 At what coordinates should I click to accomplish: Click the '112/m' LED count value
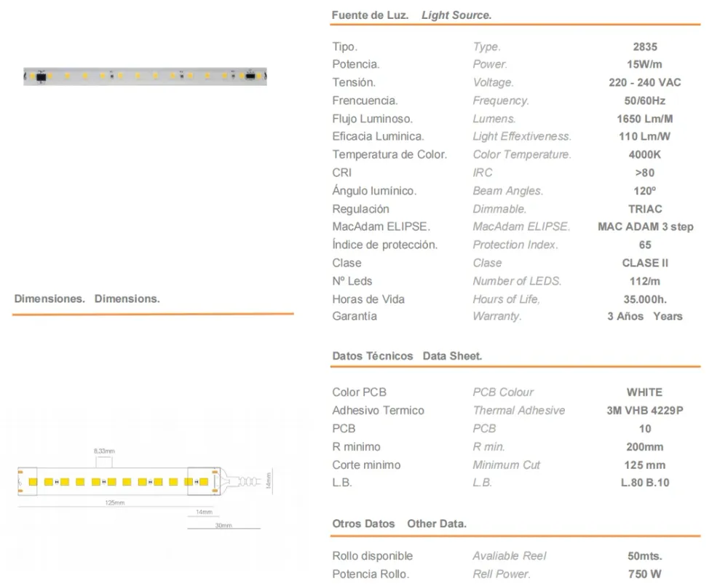pos(644,281)
